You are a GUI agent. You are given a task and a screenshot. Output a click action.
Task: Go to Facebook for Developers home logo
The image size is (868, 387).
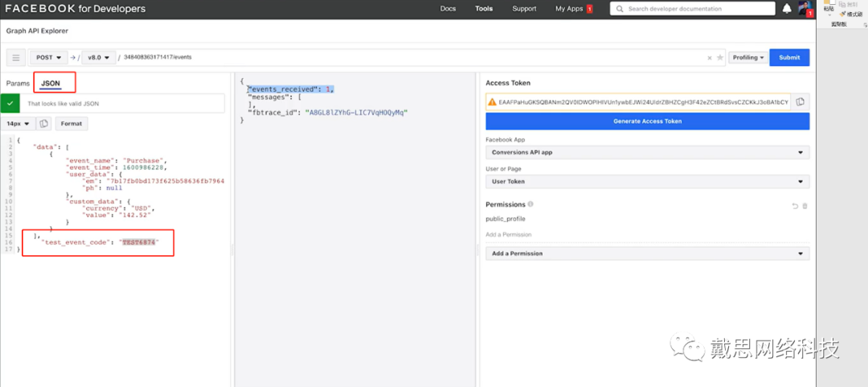(76, 9)
